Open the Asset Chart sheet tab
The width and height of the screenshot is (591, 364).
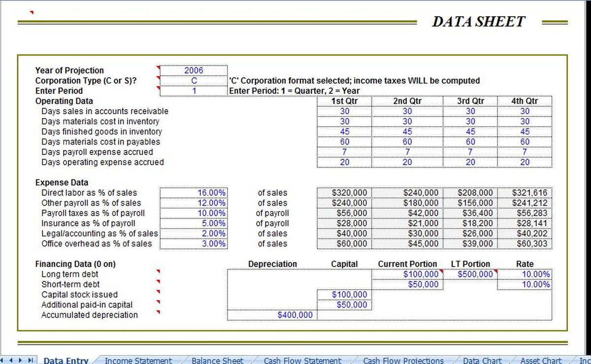coord(540,360)
